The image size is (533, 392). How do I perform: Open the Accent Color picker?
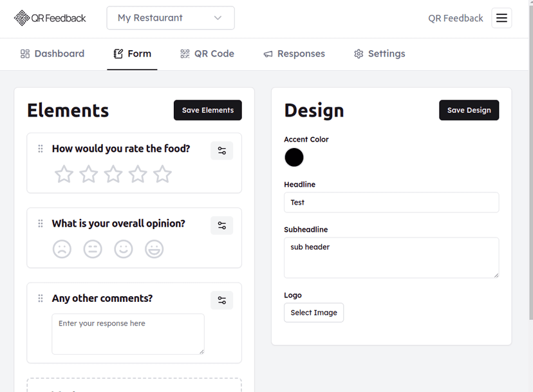[x=294, y=158]
